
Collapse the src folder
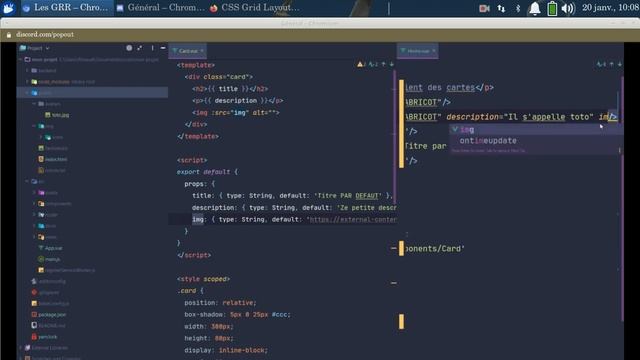[x=27, y=181]
